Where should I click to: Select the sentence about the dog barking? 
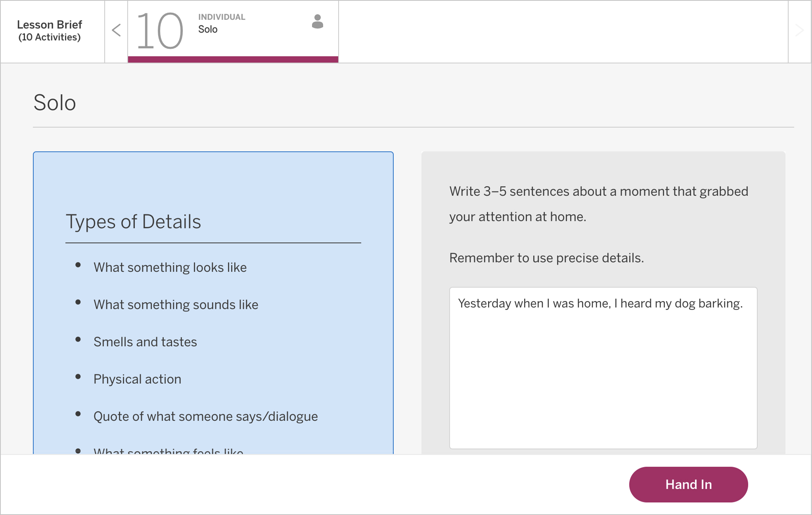tap(600, 303)
